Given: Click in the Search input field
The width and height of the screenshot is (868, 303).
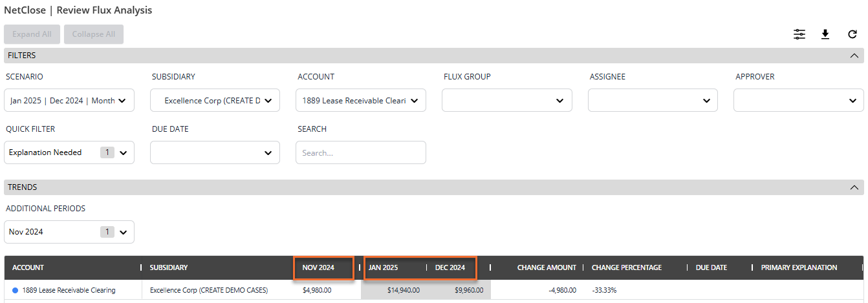Looking at the screenshot, I should pos(361,152).
